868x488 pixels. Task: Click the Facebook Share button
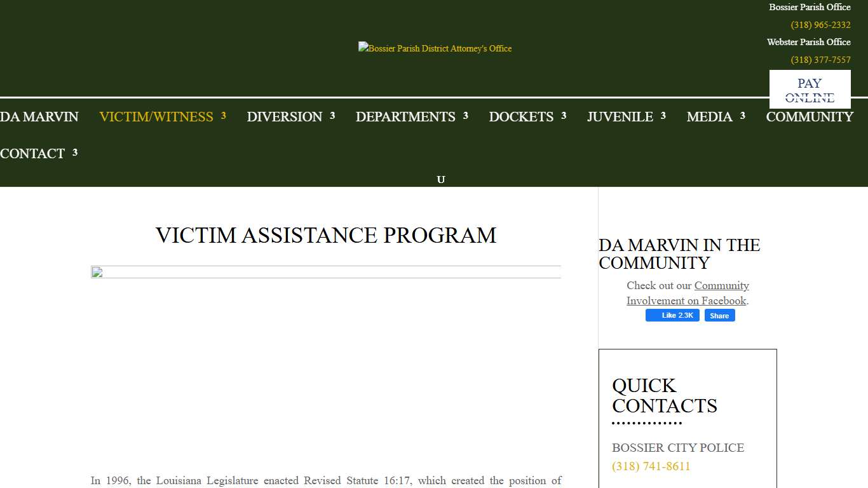coord(719,315)
